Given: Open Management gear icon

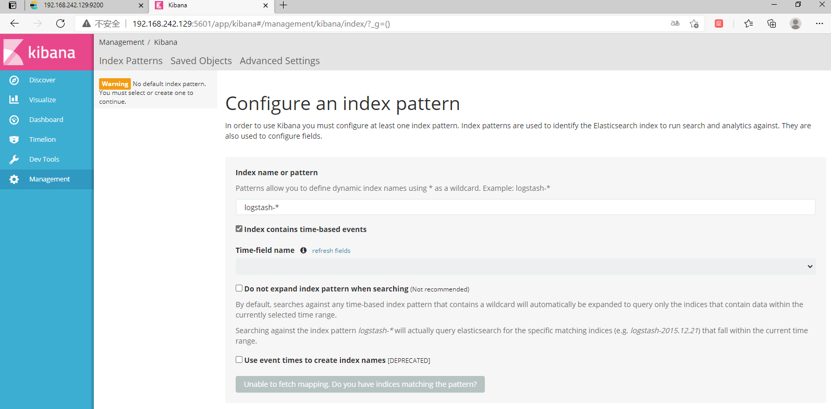Looking at the screenshot, I should point(14,180).
